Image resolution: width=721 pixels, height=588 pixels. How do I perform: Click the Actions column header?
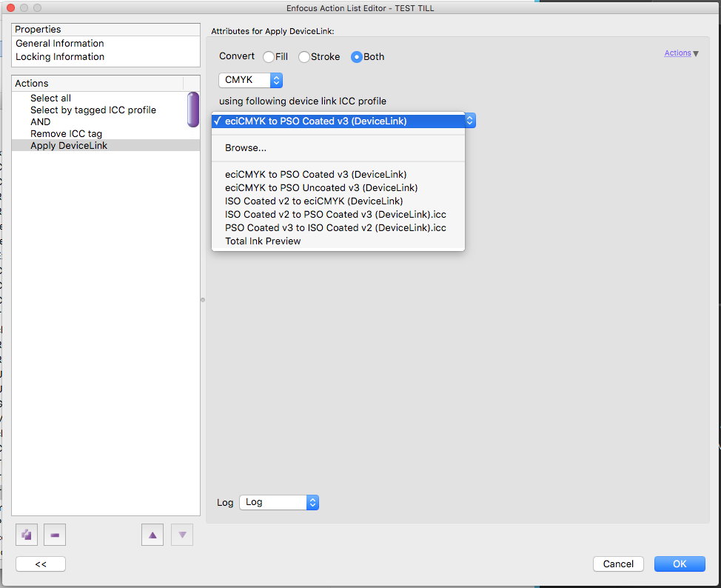98,83
